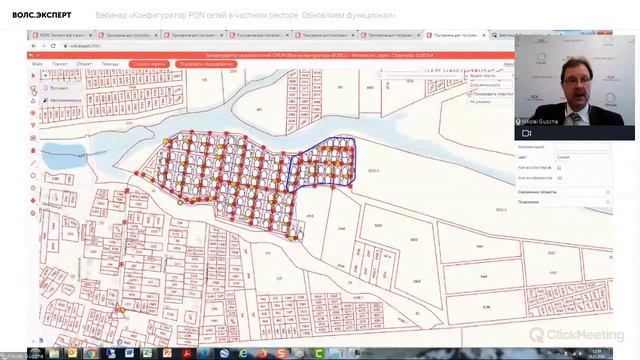Open the Файл menu

[37, 64]
